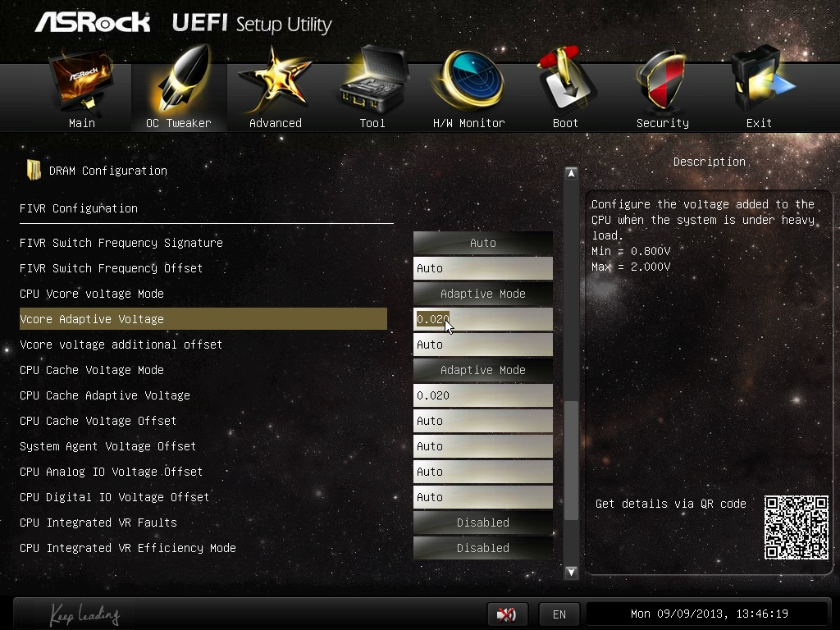Switch to OC Tweaker tab label
Screen dimensions: 840x630
pyautogui.click(x=178, y=123)
